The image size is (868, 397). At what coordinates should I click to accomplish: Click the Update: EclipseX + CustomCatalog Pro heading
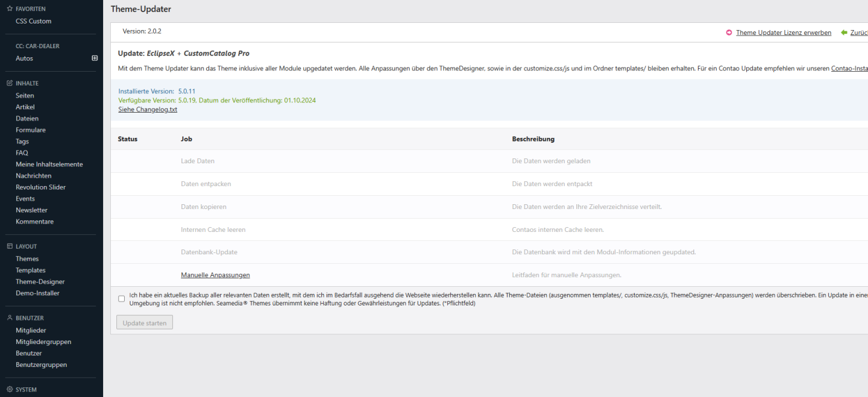point(184,54)
